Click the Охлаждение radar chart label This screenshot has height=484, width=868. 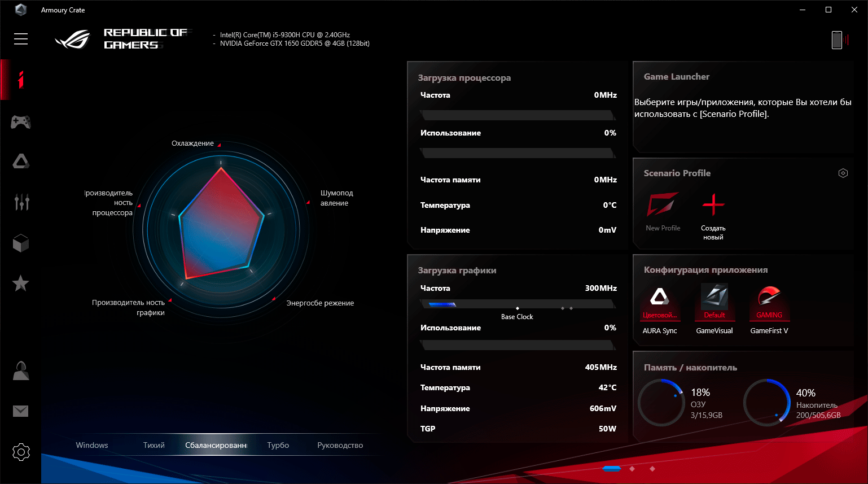click(x=192, y=143)
